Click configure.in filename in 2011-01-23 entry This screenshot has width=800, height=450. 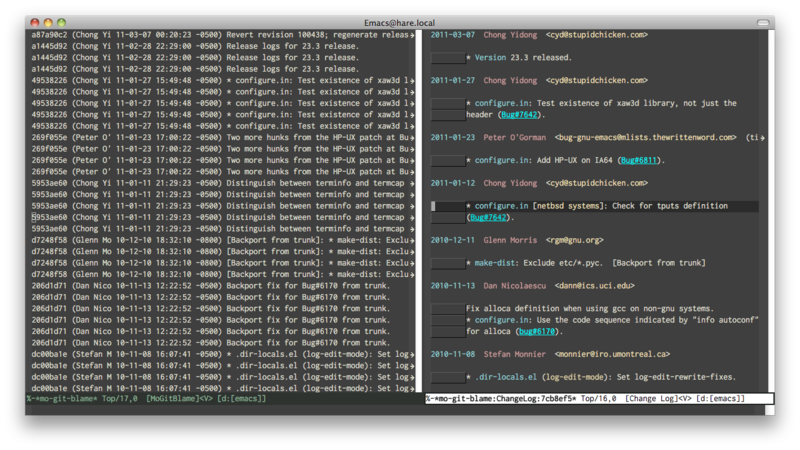502,160
